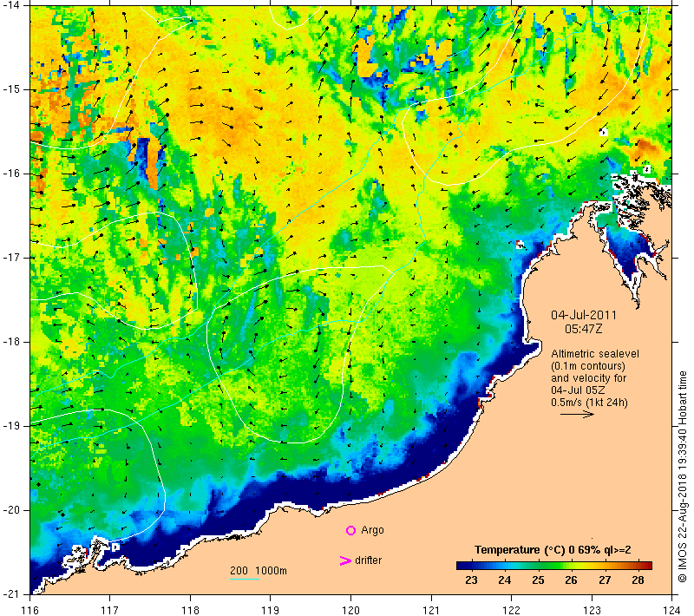Click the 'Argo' legend label

click(372, 530)
